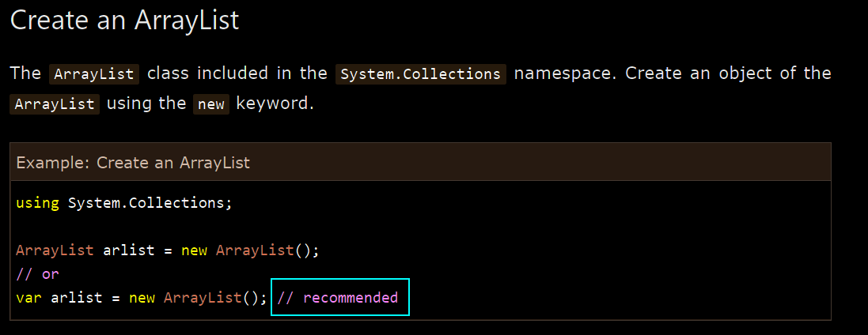The width and height of the screenshot is (868, 335).
Task: Click the yellow "using" keyword in code
Action: [37, 203]
